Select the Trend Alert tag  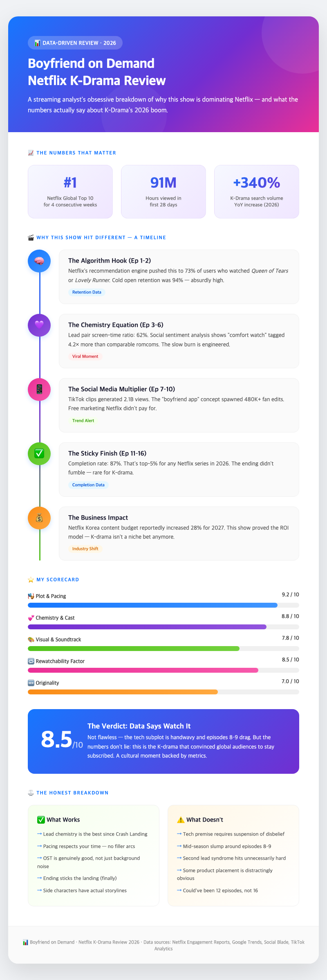click(x=83, y=421)
